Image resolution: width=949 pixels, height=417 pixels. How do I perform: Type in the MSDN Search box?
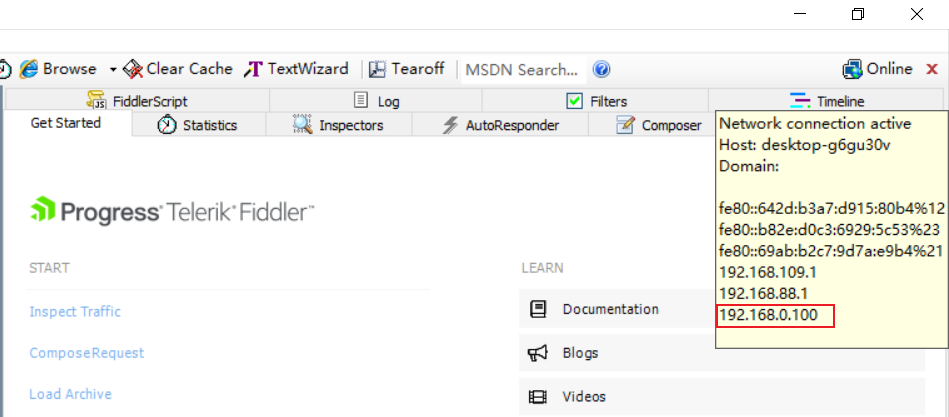tap(522, 70)
